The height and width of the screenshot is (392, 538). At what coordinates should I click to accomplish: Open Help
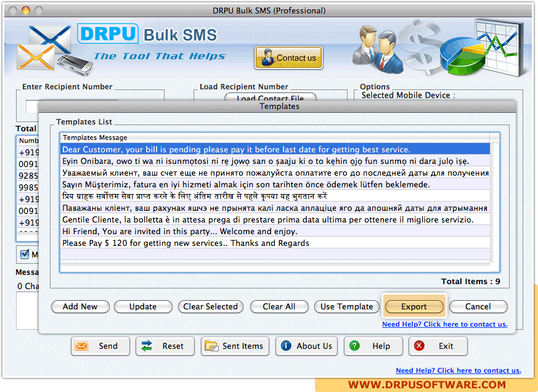click(373, 346)
